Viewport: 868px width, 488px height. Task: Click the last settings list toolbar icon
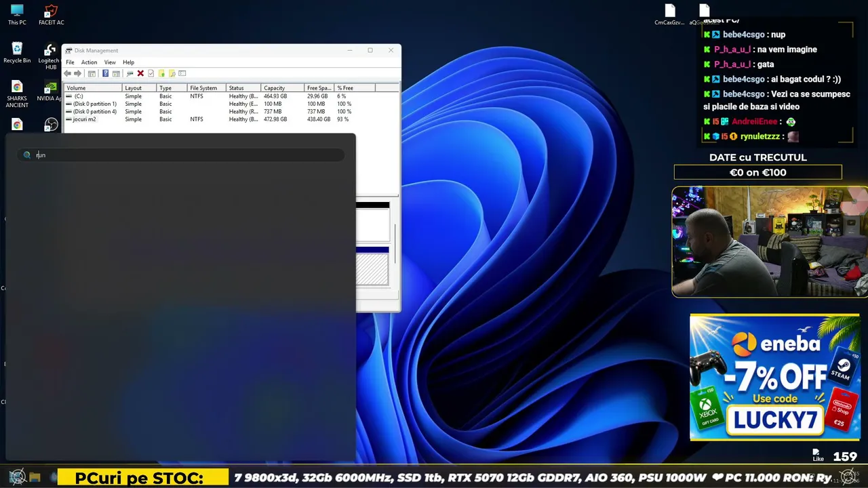coord(182,73)
